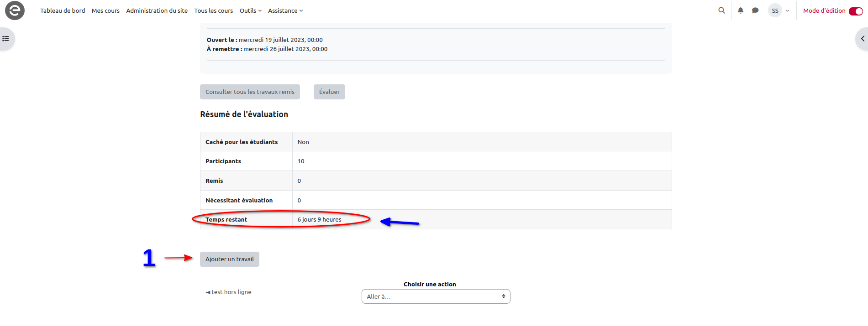868x326 pixels.
Task: Navigate to Tous les cours
Action: pos(213,10)
